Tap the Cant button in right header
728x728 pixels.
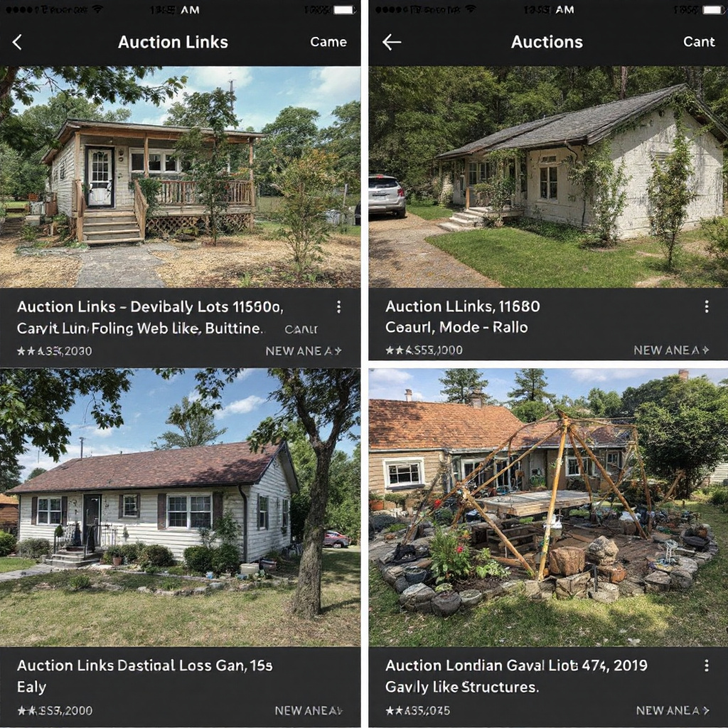pos(699,42)
